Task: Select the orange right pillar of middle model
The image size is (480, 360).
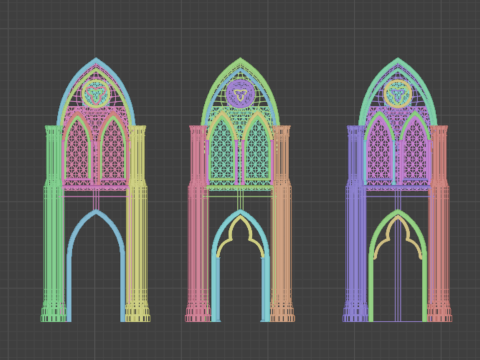Action: [283, 223]
